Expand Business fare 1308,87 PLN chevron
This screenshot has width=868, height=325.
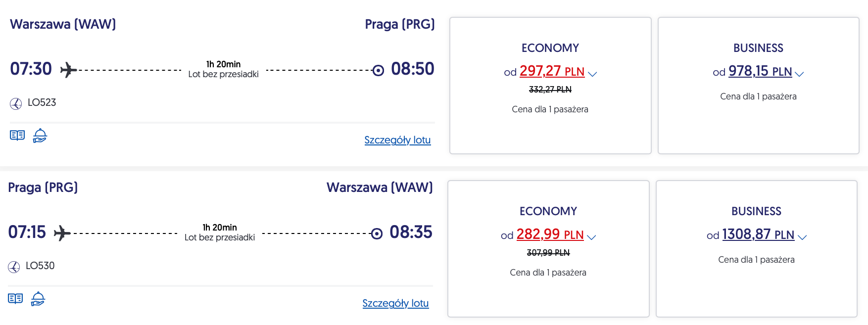point(802,237)
